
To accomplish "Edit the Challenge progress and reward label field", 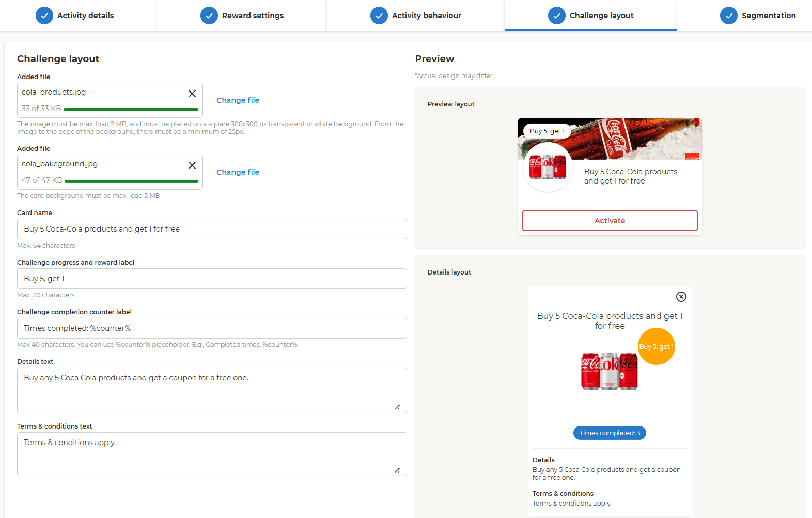I will 212,279.
